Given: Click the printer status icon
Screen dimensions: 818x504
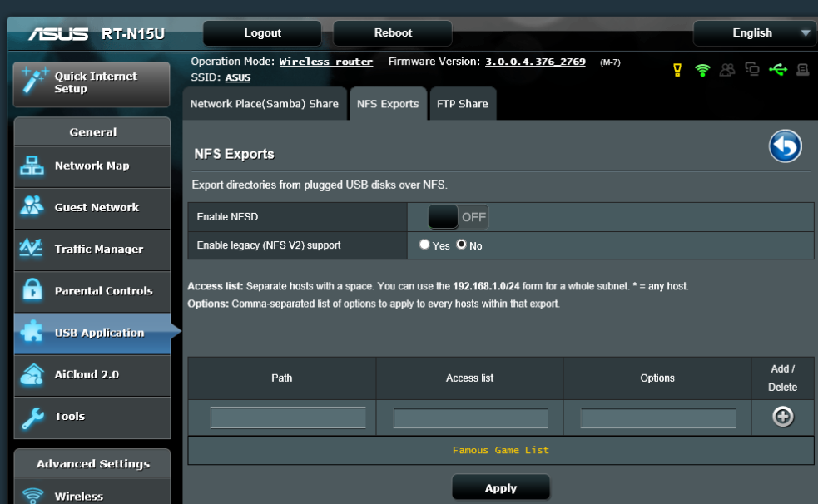Looking at the screenshot, I should (802, 70).
